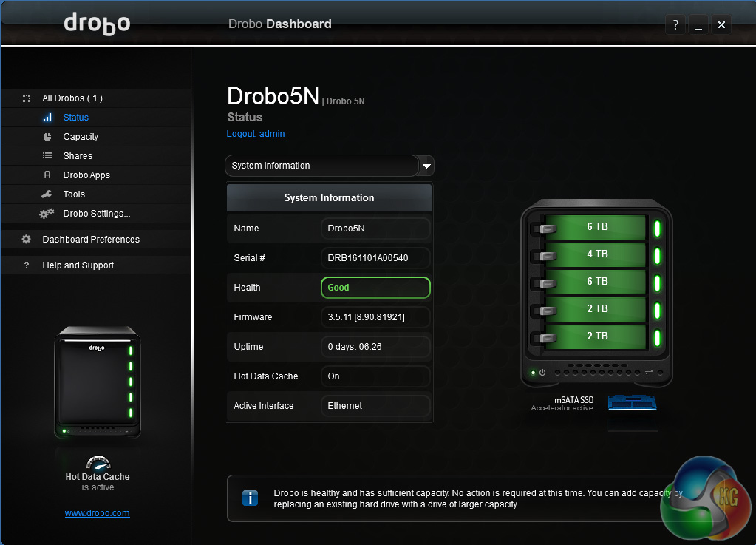Image resolution: width=756 pixels, height=545 pixels.
Task: Select All Drobos ( 1 ) entry
Action: pos(72,98)
